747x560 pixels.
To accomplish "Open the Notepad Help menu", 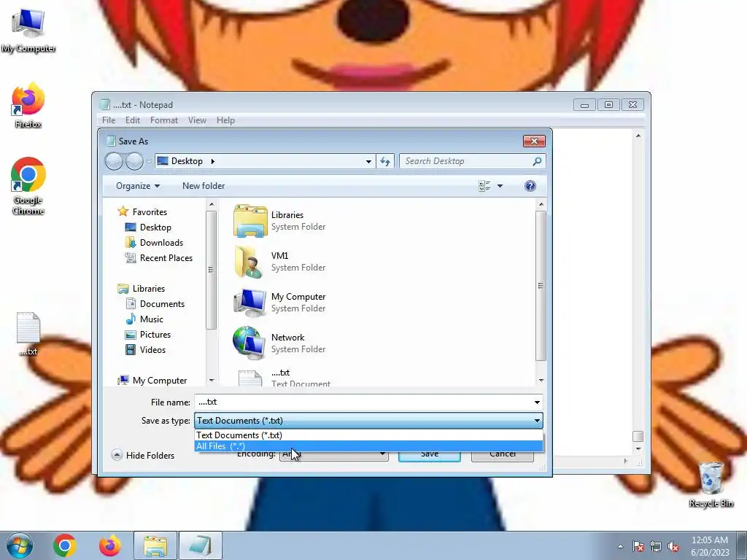I will pyautogui.click(x=225, y=120).
